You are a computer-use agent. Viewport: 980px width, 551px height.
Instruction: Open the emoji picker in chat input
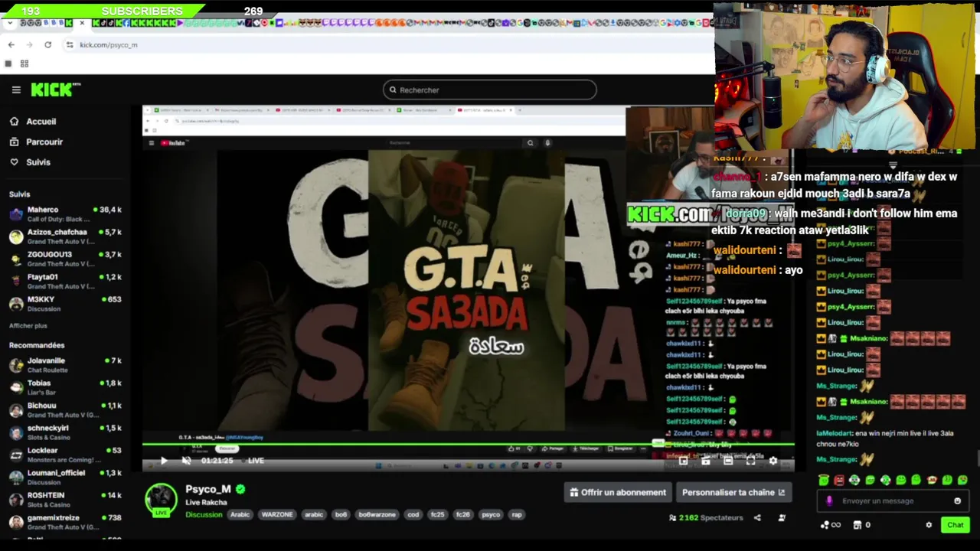click(957, 501)
